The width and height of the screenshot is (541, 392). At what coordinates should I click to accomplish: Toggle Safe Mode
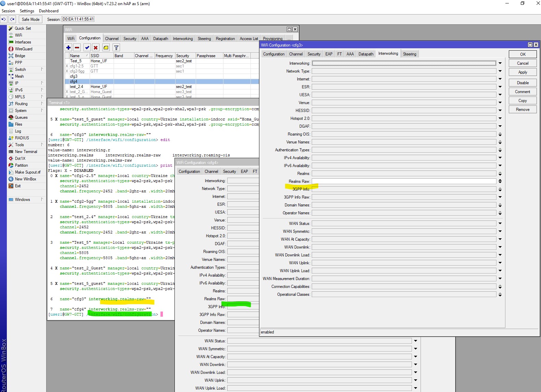pyautogui.click(x=31, y=20)
